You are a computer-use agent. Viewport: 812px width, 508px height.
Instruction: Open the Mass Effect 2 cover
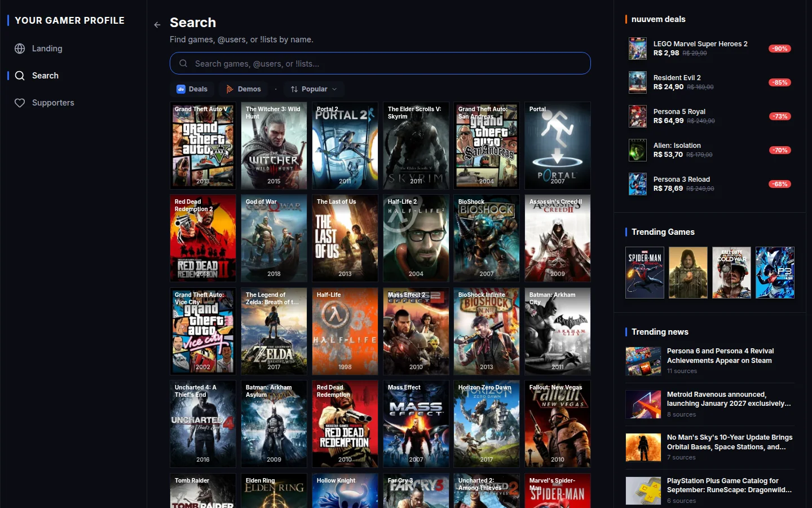(x=416, y=331)
